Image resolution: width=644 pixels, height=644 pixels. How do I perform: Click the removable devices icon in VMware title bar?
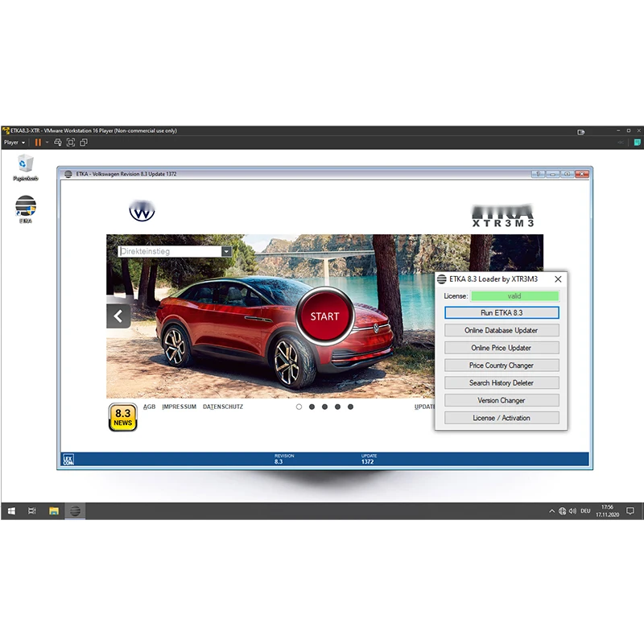point(580,132)
